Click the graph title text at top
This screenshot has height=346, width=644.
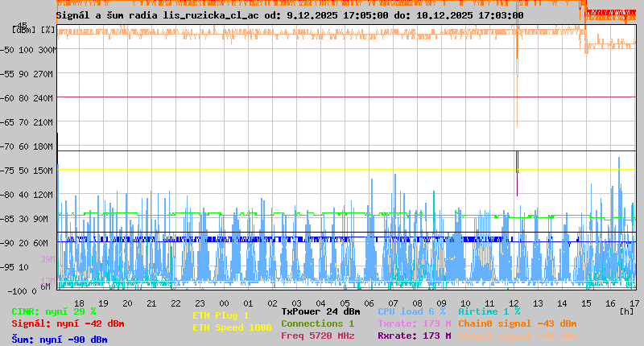pos(290,14)
